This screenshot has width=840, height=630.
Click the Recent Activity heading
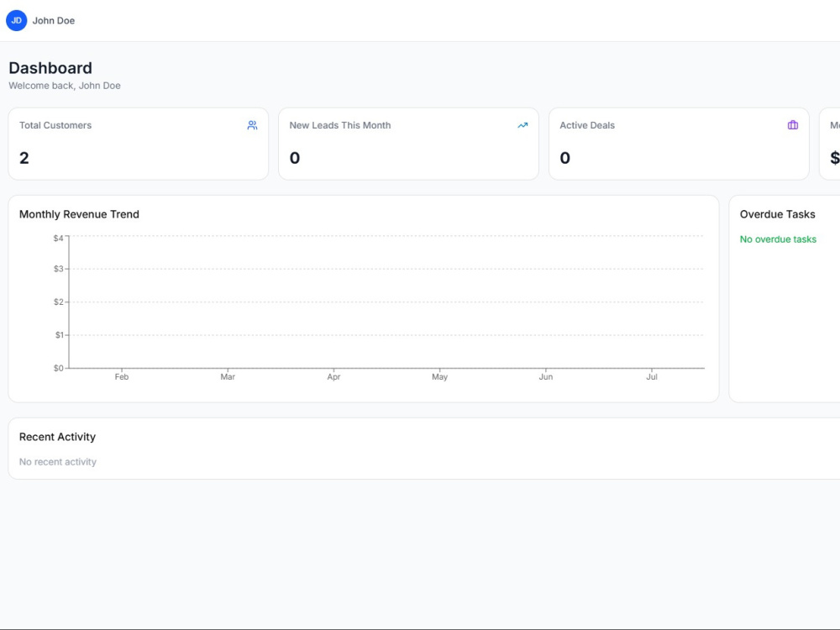pyautogui.click(x=57, y=437)
